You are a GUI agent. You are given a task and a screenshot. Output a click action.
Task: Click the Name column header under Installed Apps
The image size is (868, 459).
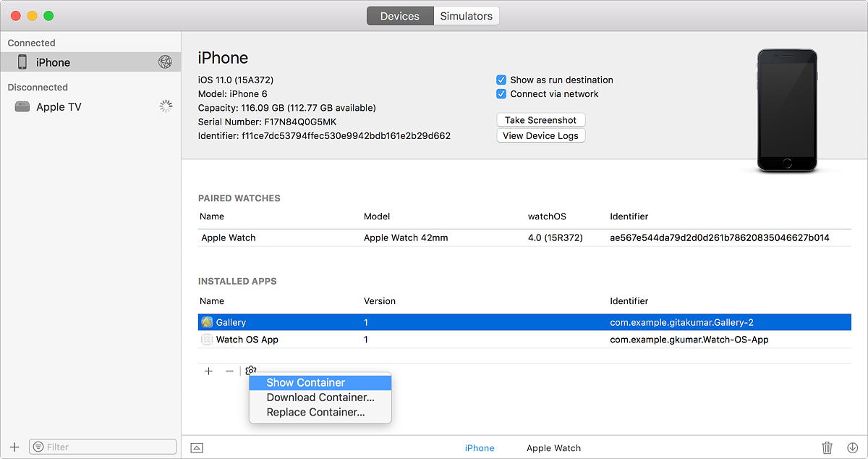213,301
